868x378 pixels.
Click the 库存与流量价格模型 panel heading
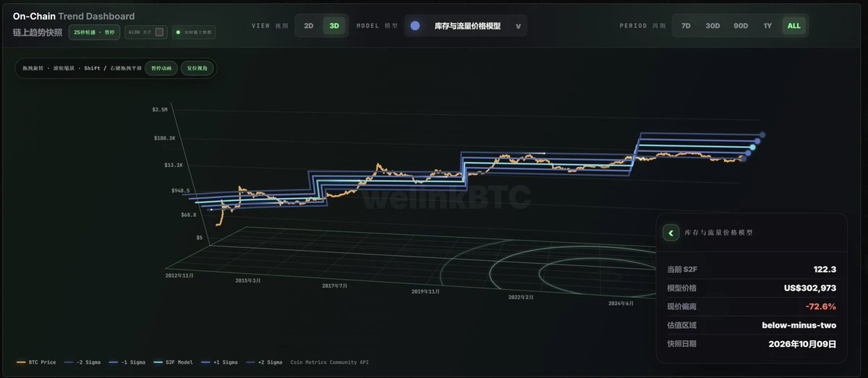718,233
